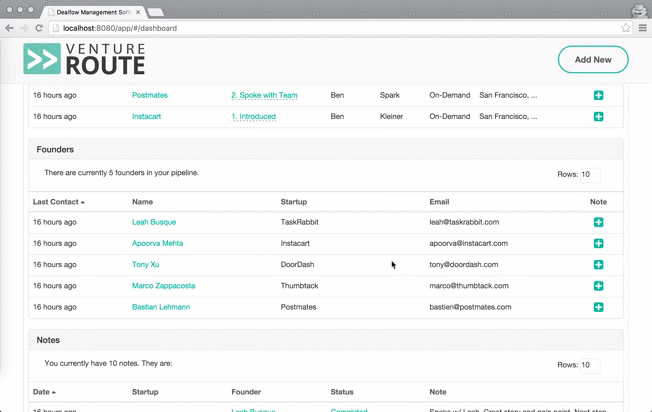Add note for Leah Busque row
The height and width of the screenshot is (412, 652).
coord(598,222)
